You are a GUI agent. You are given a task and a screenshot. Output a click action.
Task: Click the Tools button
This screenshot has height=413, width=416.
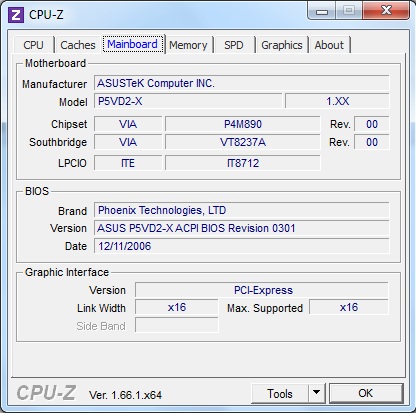pyautogui.click(x=280, y=393)
